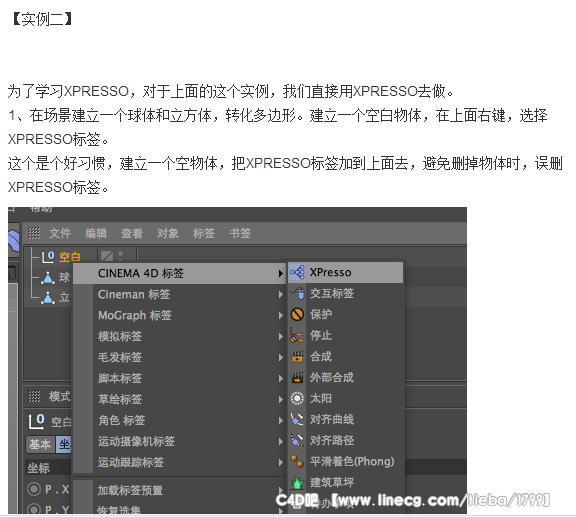Click the 交互标签 mouse icon
This screenshot has width=576, height=517.
298,293
